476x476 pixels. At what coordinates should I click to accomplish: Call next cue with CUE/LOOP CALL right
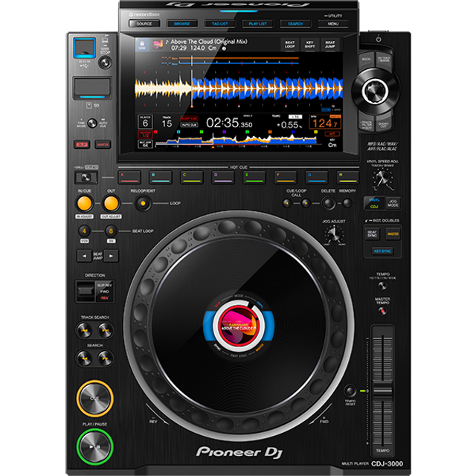[306, 203]
